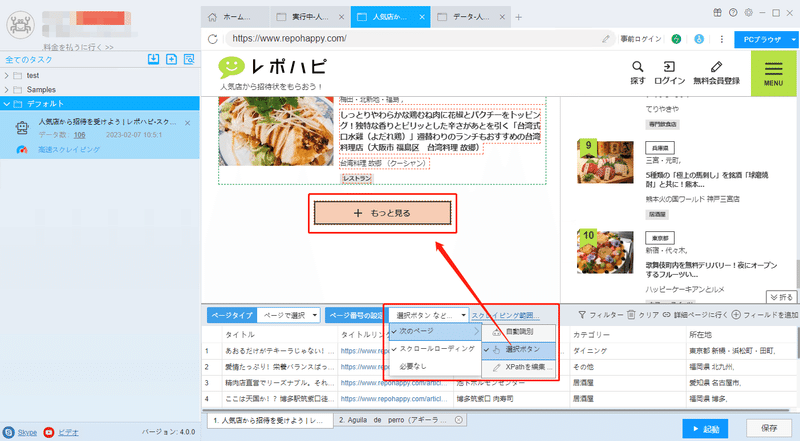Click the number 9 ranking food thumbnail
This screenshot has width=800, height=441.
606,162
